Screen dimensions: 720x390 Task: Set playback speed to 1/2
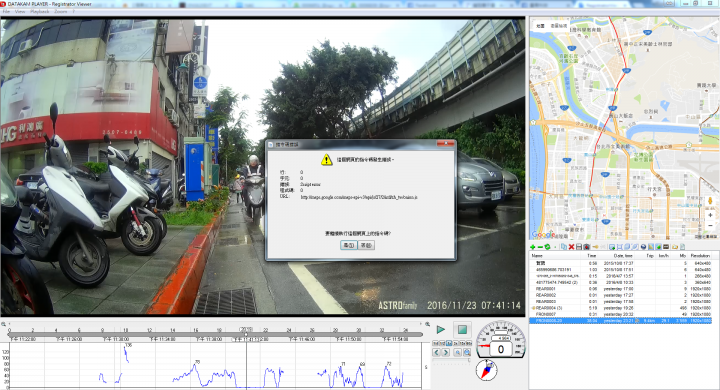(442, 344)
